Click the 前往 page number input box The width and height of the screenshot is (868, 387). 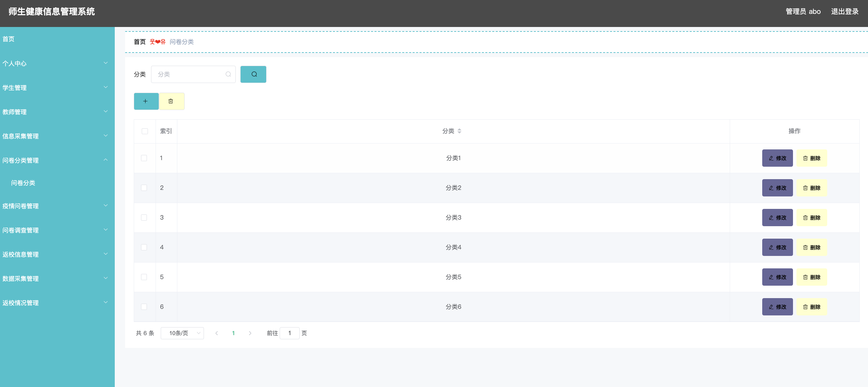[289, 333]
